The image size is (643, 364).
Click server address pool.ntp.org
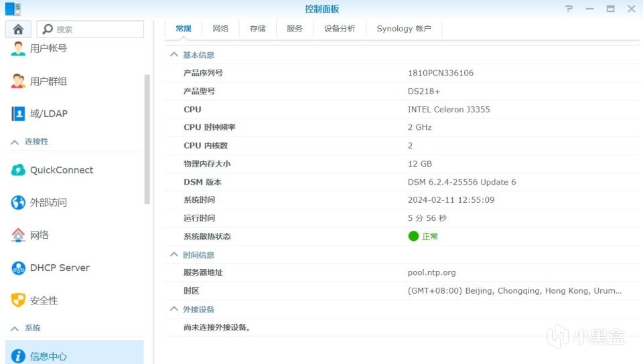(432, 273)
